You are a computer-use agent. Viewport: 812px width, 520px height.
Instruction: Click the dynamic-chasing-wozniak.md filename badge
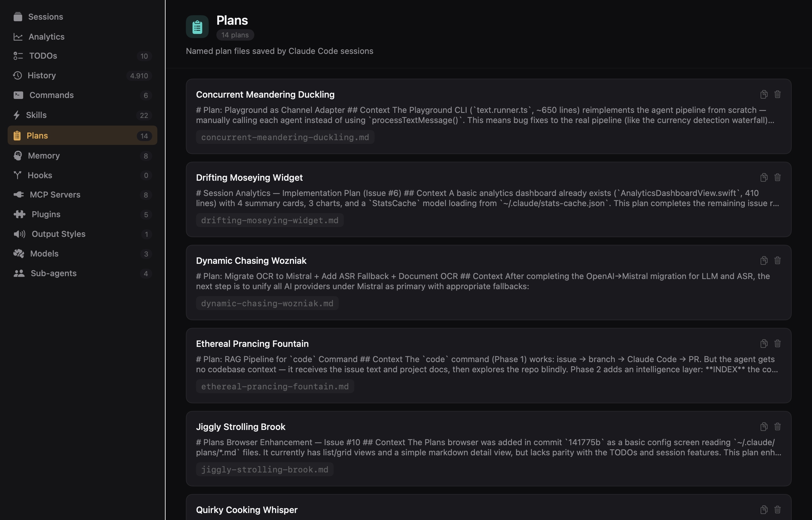coord(266,303)
